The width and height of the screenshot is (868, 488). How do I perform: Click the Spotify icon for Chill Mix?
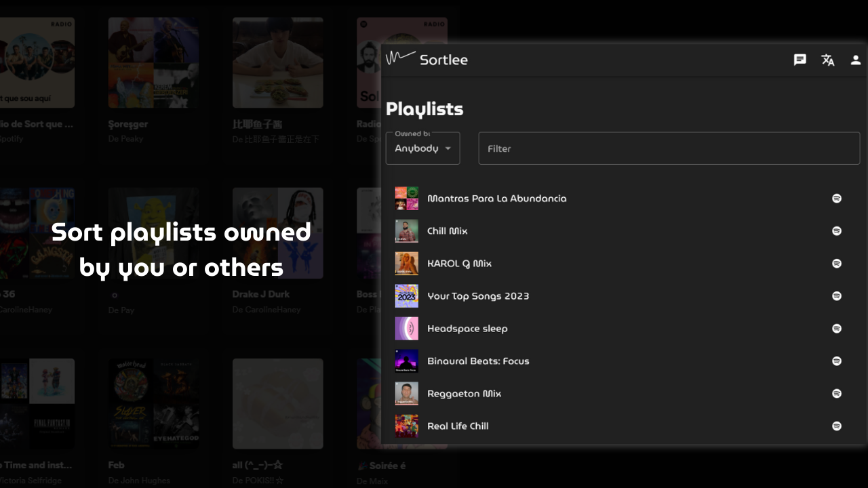(837, 231)
